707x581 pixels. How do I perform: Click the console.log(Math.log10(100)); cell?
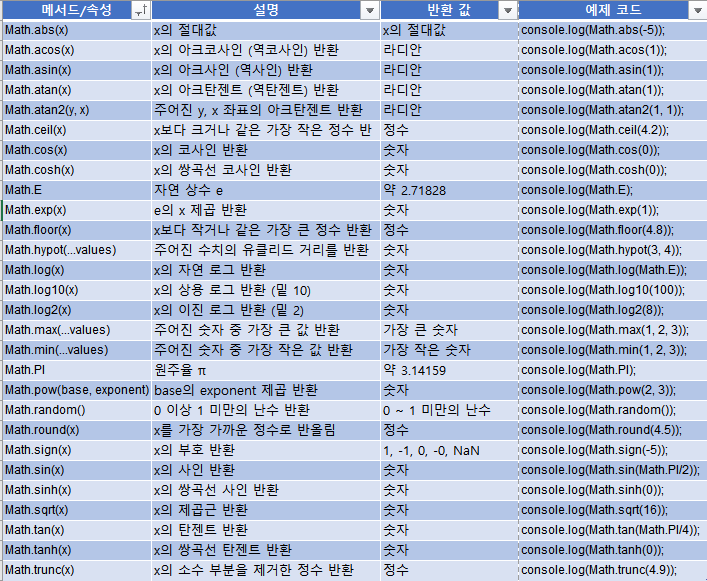[x=613, y=290]
